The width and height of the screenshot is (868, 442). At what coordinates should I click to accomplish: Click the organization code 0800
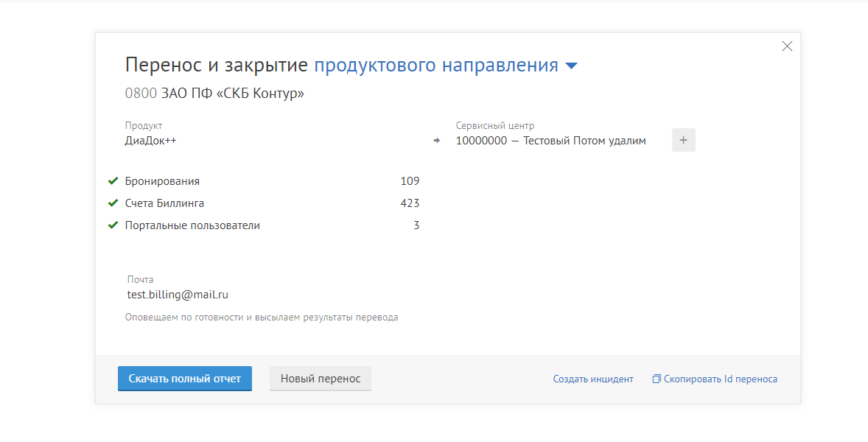point(141,94)
